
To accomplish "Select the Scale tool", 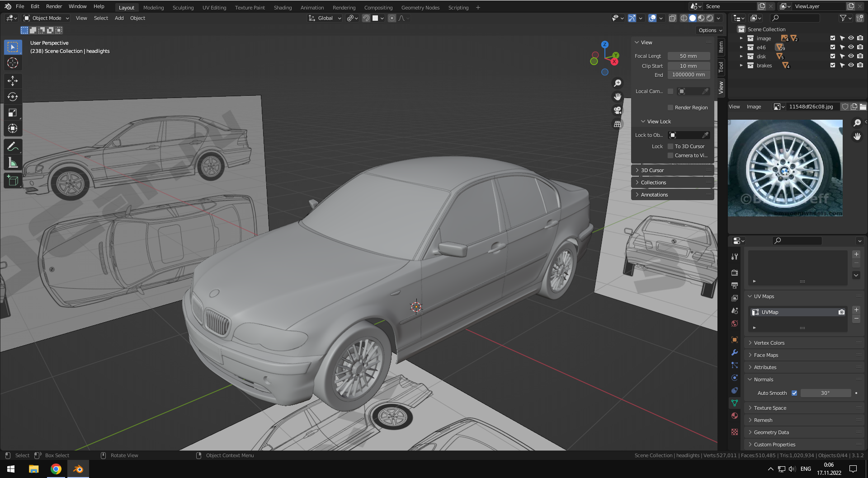I will click(13, 112).
